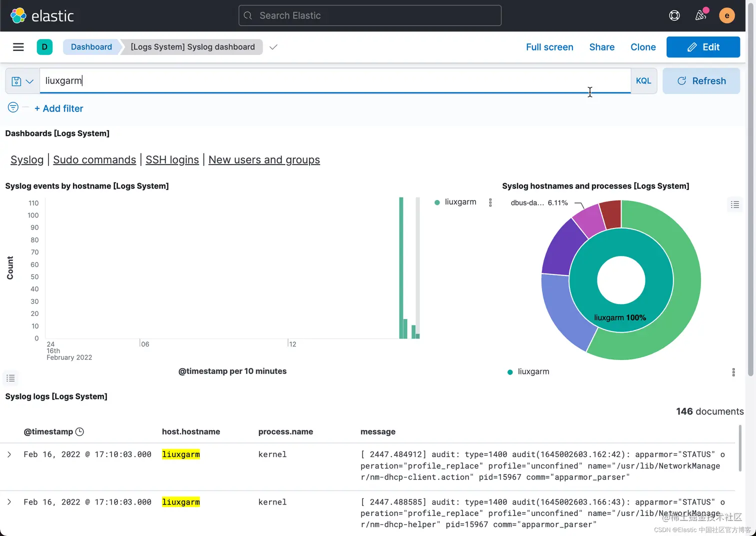Click the dbus-da... 6.11% pie label

tap(539, 203)
